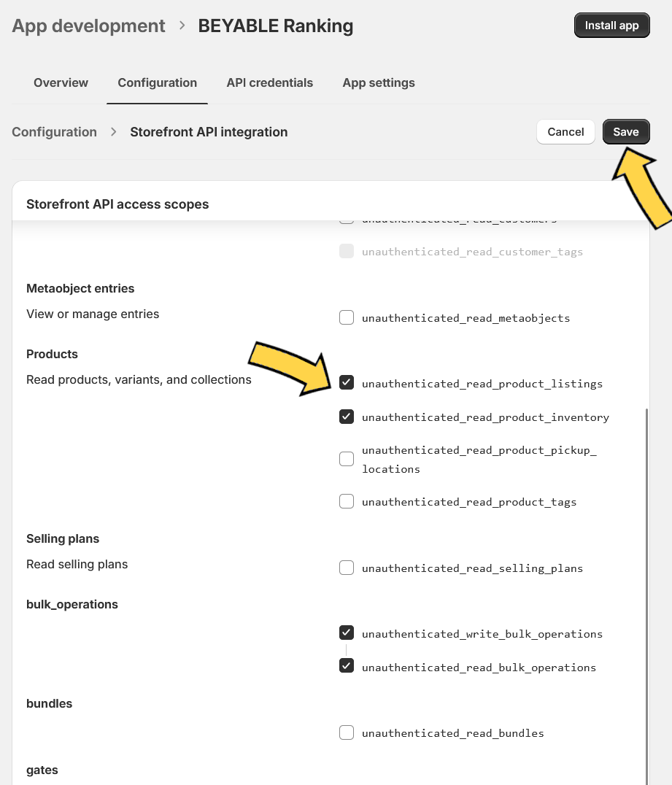Open the Overview tab
This screenshot has width=672, height=785.
click(61, 82)
